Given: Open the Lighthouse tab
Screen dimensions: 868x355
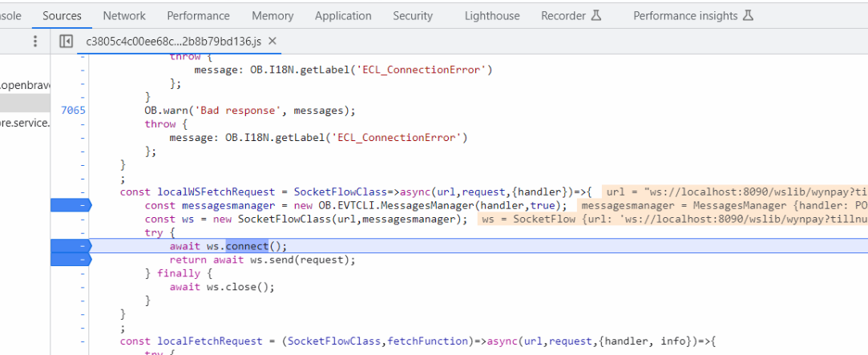Looking at the screenshot, I should 492,15.
